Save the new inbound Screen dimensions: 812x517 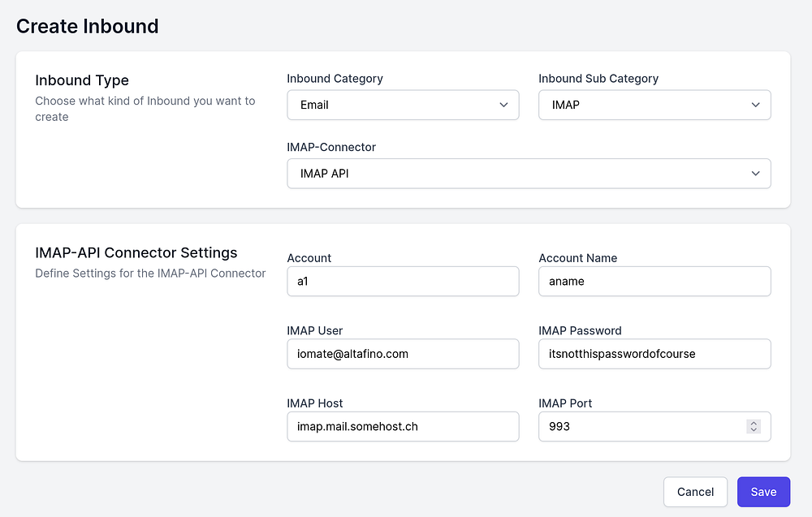[763, 492]
